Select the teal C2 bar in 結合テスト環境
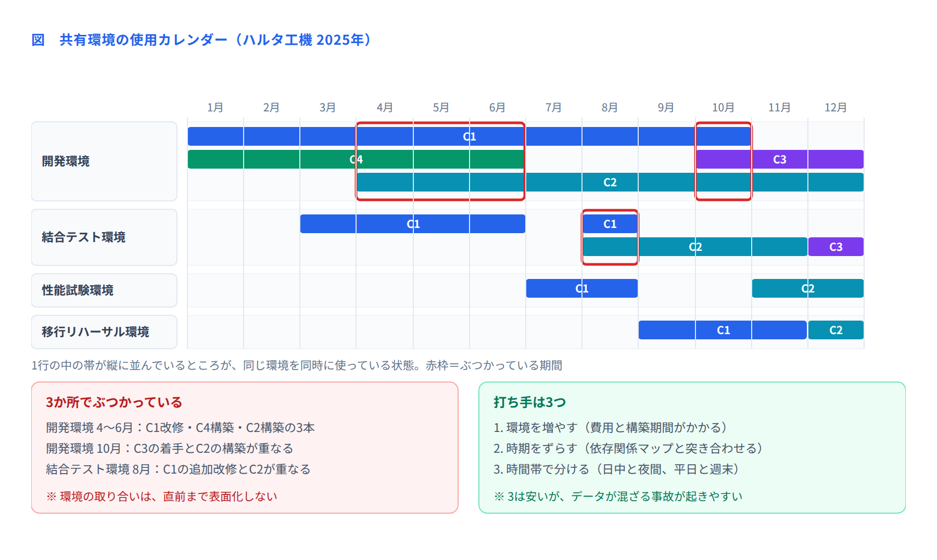 tap(695, 247)
